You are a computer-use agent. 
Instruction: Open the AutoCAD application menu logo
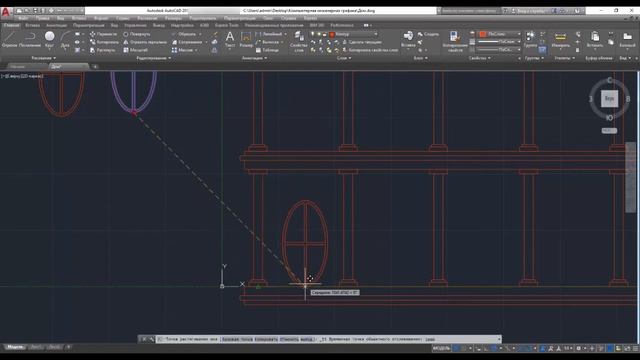click(x=5, y=12)
